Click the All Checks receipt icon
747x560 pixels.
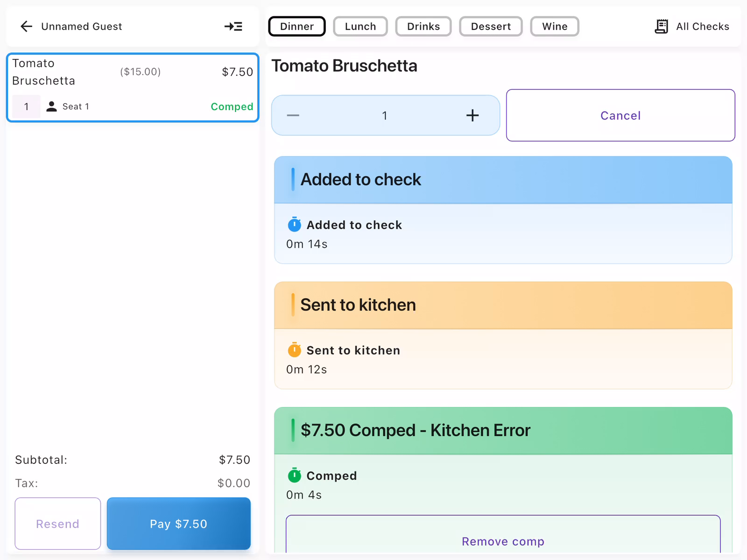click(x=661, y=27)
